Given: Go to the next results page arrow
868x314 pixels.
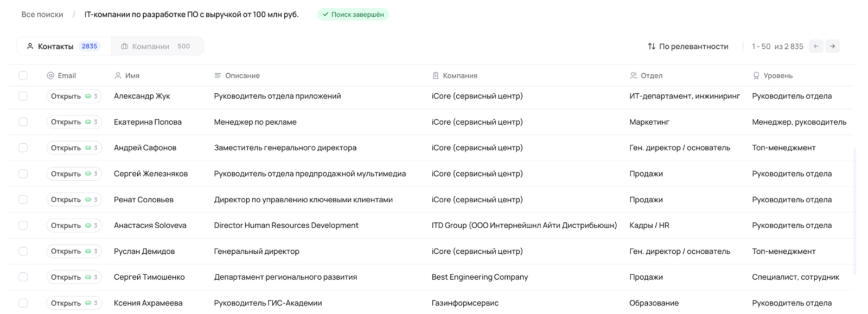Looking at the screenshot, I should [832, 46].
